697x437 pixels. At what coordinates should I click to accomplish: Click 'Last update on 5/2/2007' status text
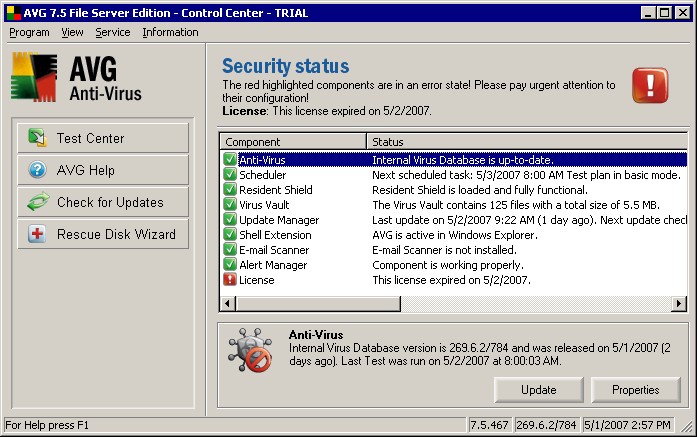click(529, 220)
